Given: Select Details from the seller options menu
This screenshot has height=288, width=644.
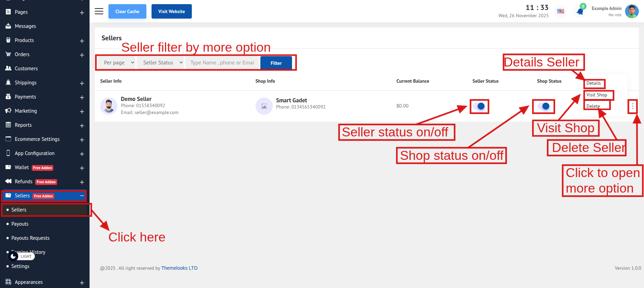Looking at the screenshot, I should pyautogui.click(x=593, y=83).
